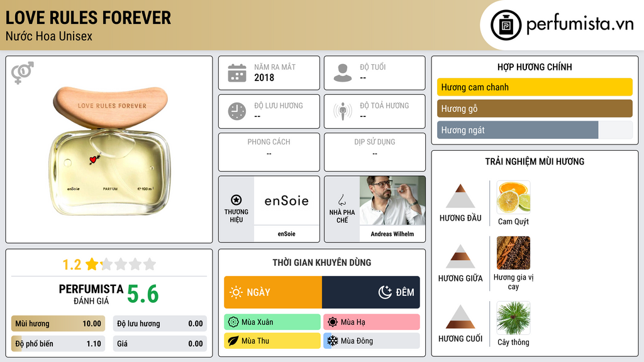Click the DỊP SỬ DỤNG occasion card
The image size is (644, 362).
tap(375, 152)
